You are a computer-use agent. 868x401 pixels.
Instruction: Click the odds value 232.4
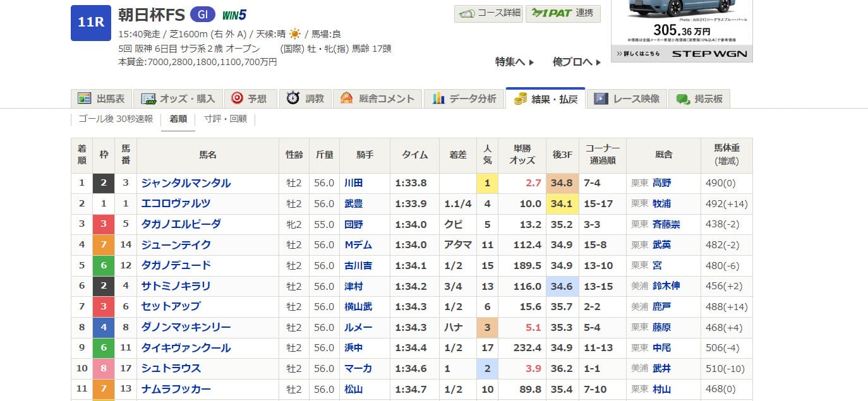pos(528,348)
